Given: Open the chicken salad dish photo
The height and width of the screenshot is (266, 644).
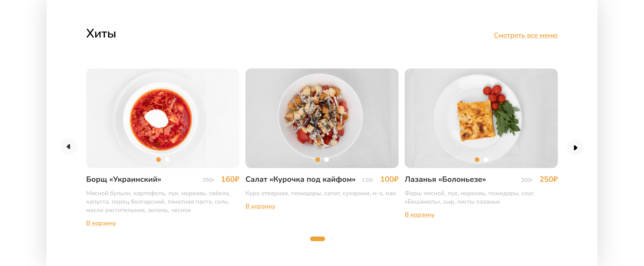Looking at the screenshot, I should point(322,118).
